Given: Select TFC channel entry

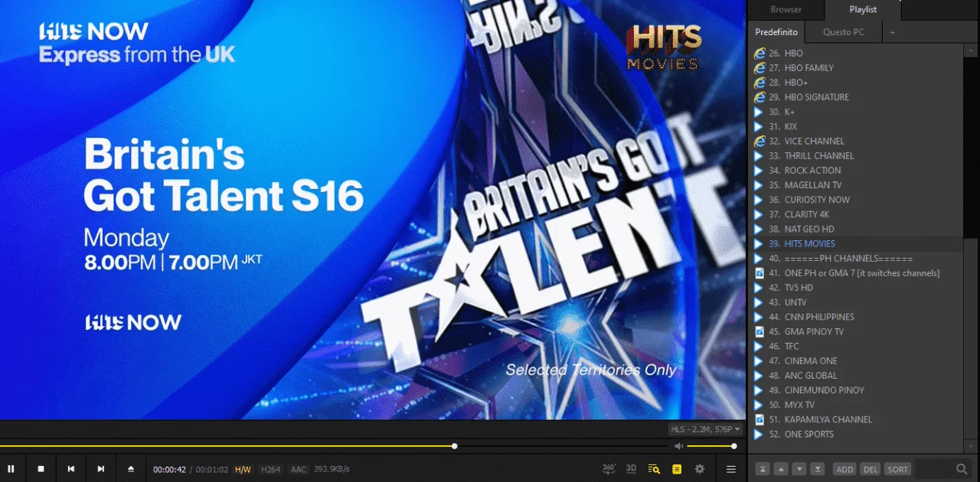Looking at the screenshot, I should [x=857, y=347].
